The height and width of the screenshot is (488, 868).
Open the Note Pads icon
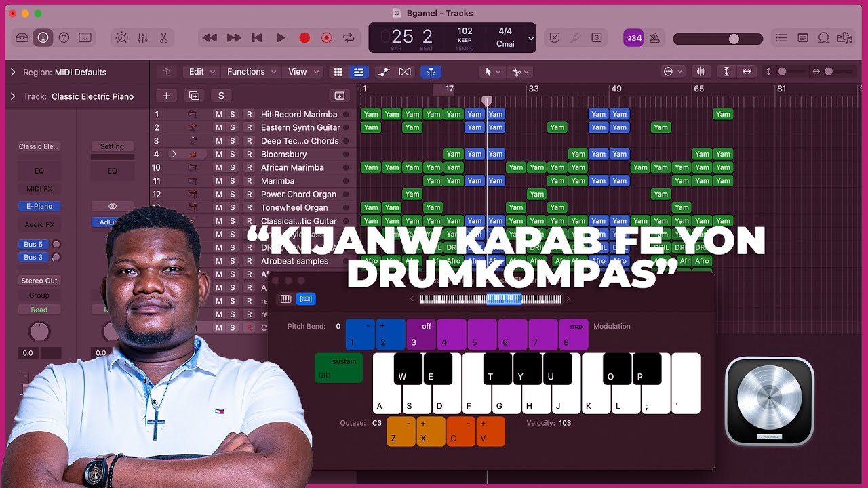click(x=802, y=38)
